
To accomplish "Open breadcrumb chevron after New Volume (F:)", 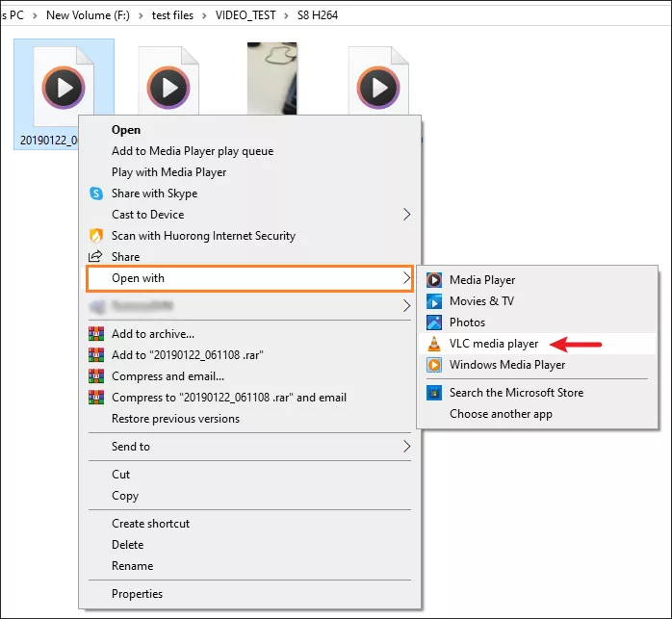I will coord(141,15).
